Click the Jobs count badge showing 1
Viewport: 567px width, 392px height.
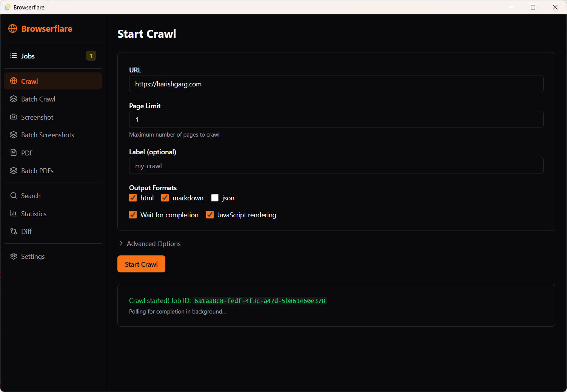[x=91, y=55]
